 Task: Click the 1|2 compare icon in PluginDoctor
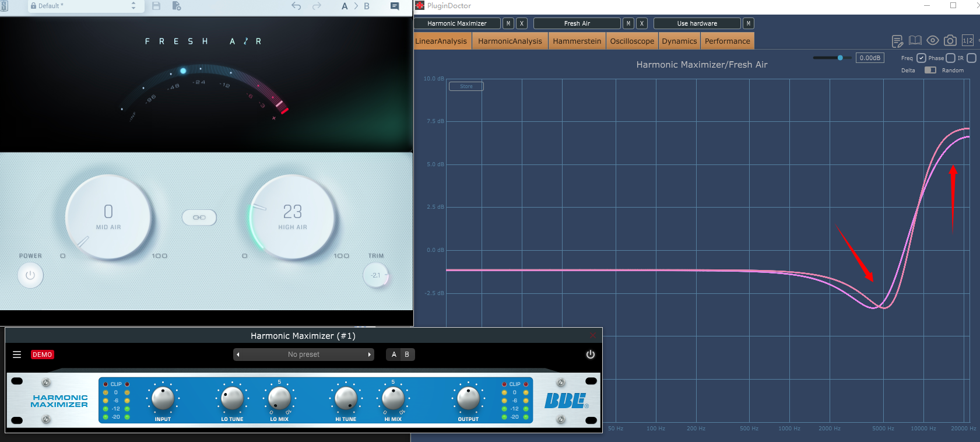(968, 40)
